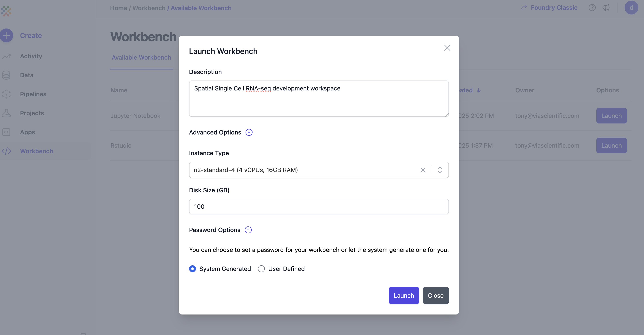Screen dimensions: 644x335
Task: Open Projects via its flask icon
Action: tap(6, 113)
